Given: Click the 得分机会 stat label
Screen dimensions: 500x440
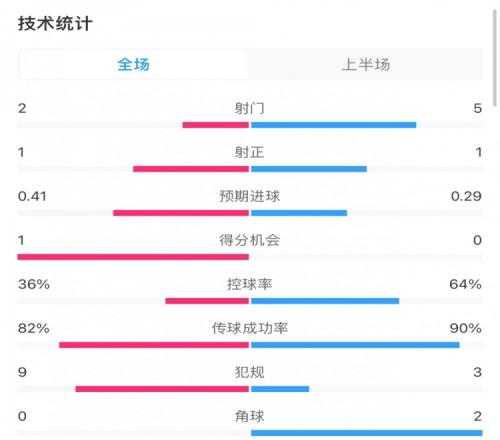Looking at the screenshot, I should point(249,240).
